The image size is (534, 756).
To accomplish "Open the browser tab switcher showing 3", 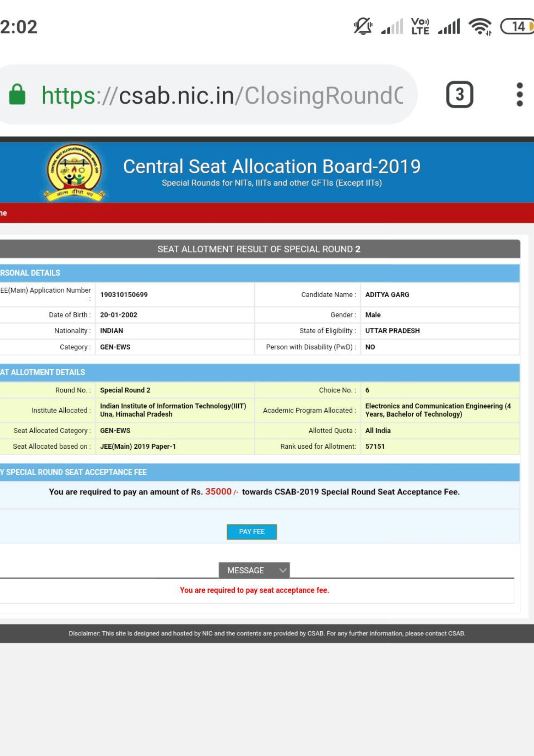I will 459,94.
